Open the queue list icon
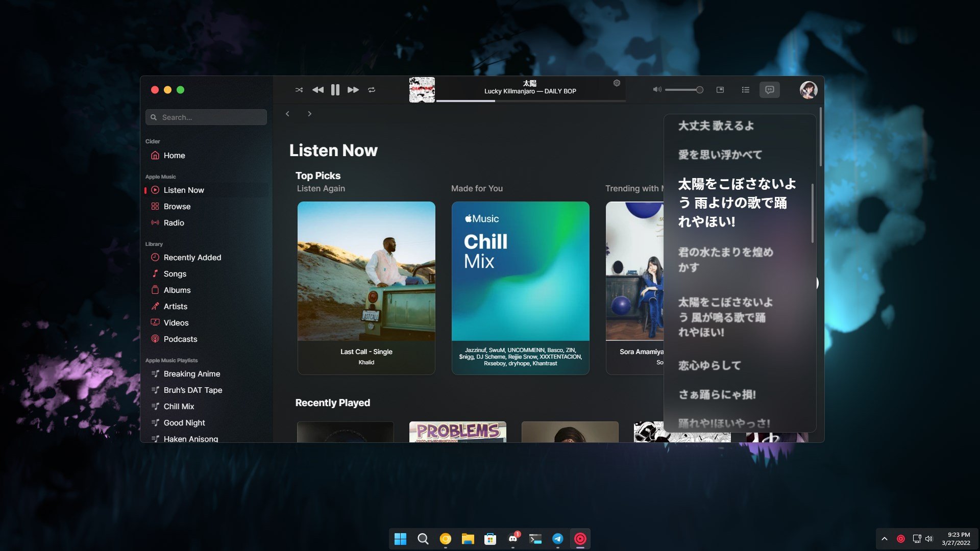 coord(745,89)
